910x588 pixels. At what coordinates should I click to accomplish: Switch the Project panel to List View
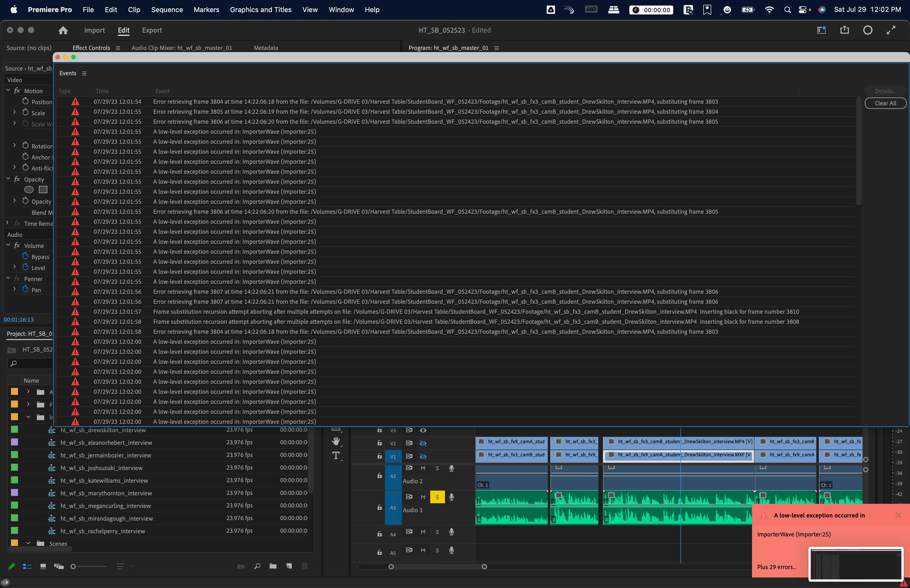[27, 567]
